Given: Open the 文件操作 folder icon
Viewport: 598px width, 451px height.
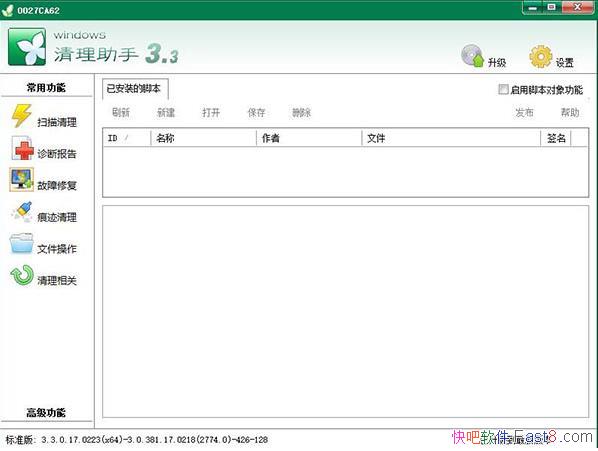Looking at the screenshot, I should [x=21, y=243].
